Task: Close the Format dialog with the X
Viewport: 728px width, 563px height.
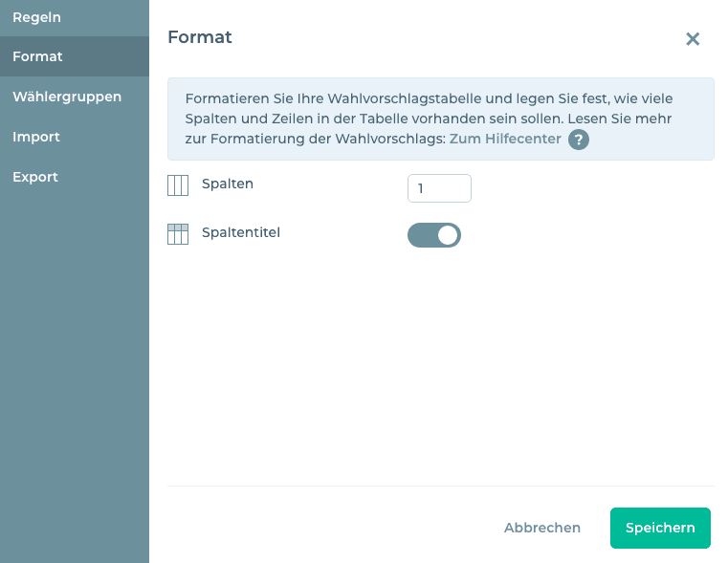Action: pos(693,39)
